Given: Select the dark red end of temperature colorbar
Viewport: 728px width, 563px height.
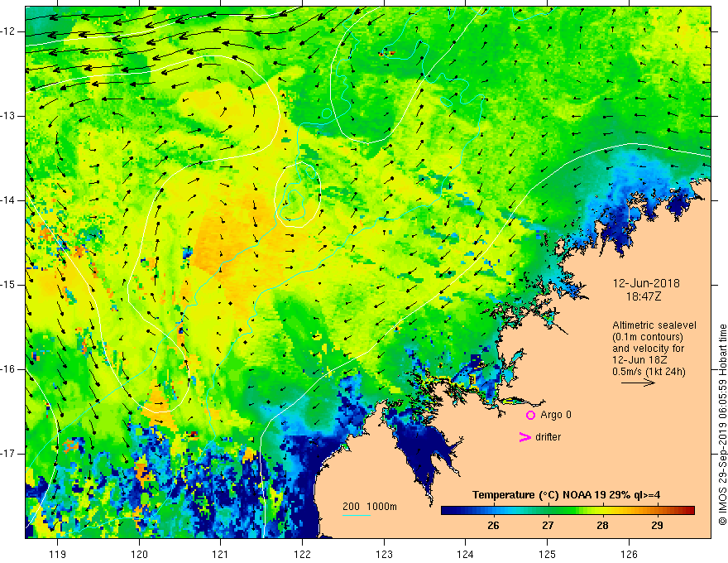Looking at the screenshot, I should tap(690, 511).
